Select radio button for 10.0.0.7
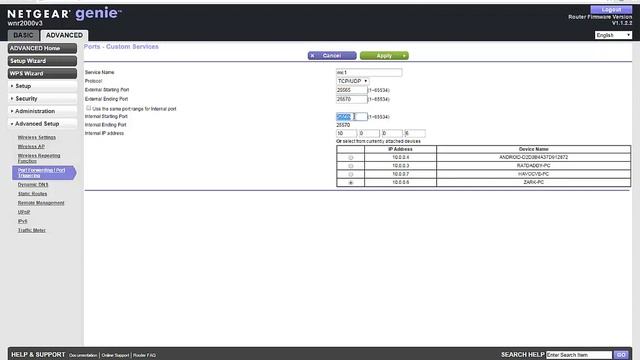 click(x=351, y=174)
